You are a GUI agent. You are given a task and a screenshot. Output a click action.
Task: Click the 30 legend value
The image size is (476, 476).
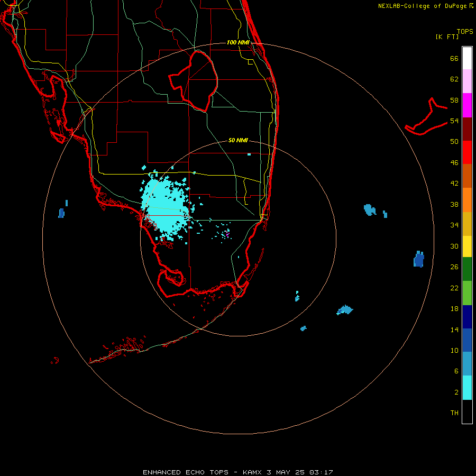pos(454,246)
